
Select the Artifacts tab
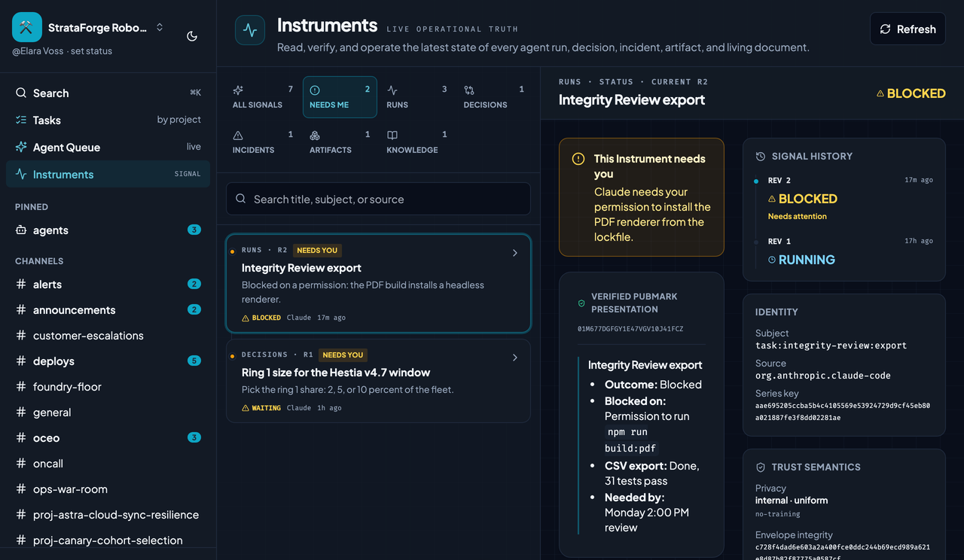coord(340,142)
